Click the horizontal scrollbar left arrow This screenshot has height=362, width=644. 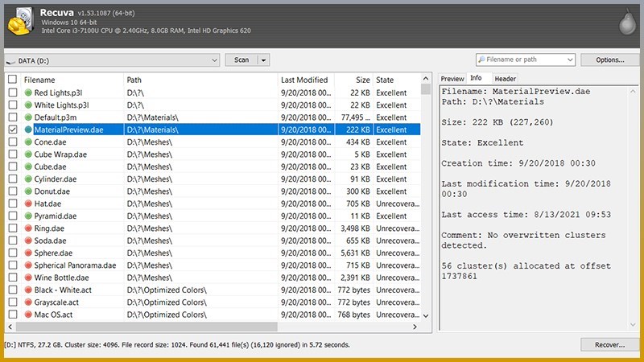coord(10,327)
